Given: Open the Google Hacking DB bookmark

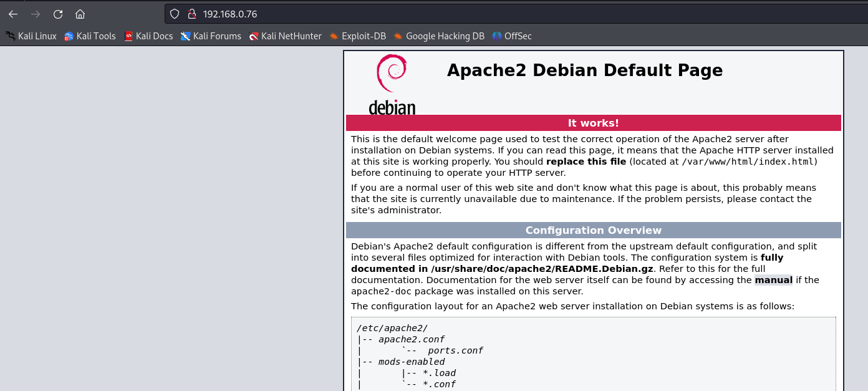Looking at the screenshot, I should tap(439, 36).
